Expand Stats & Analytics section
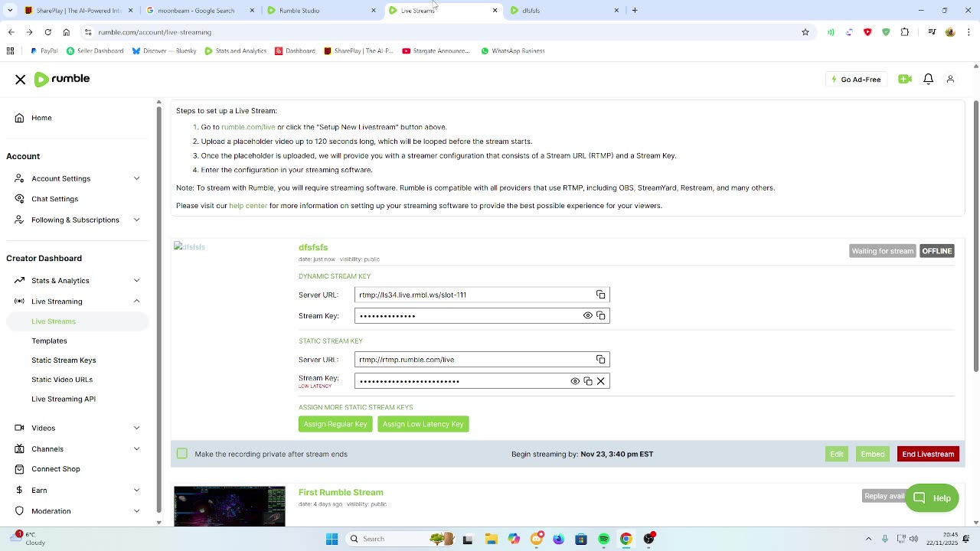 pos(136,281)
